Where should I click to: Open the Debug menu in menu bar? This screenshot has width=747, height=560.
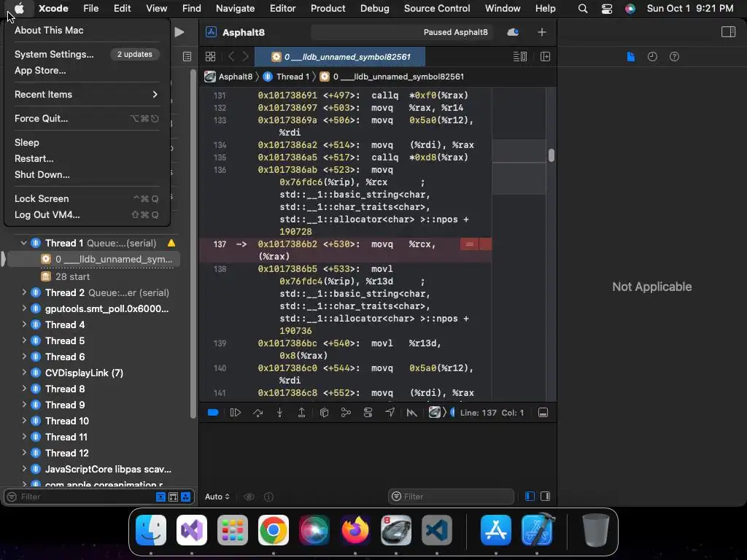(374, 8)
